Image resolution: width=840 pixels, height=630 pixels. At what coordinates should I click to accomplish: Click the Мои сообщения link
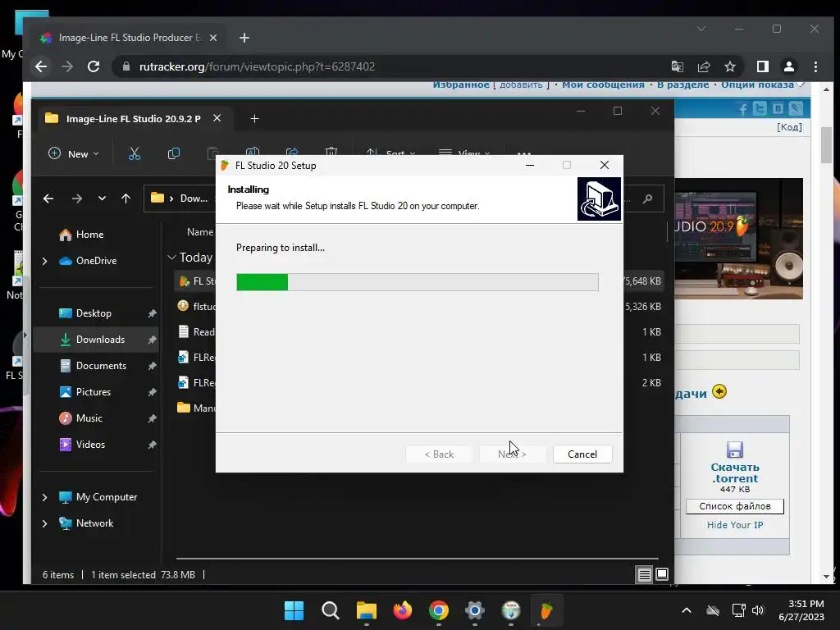603,84
